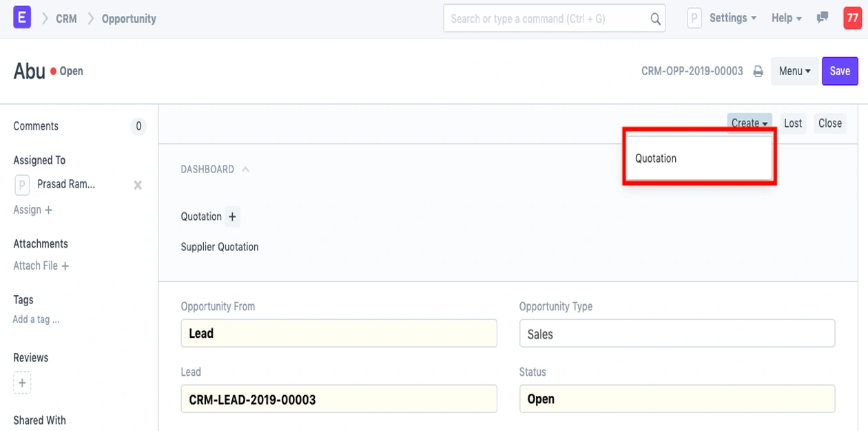Mark opportunity as Lost
Viewport: 868px width, 431px height.
793,123
